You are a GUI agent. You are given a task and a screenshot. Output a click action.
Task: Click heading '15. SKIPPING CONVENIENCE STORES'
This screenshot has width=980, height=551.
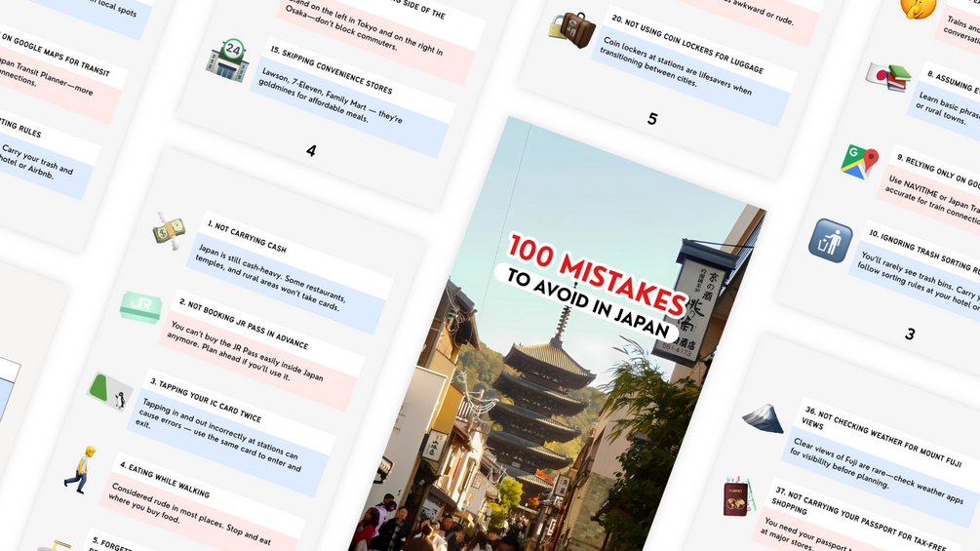tap(331, 70)
